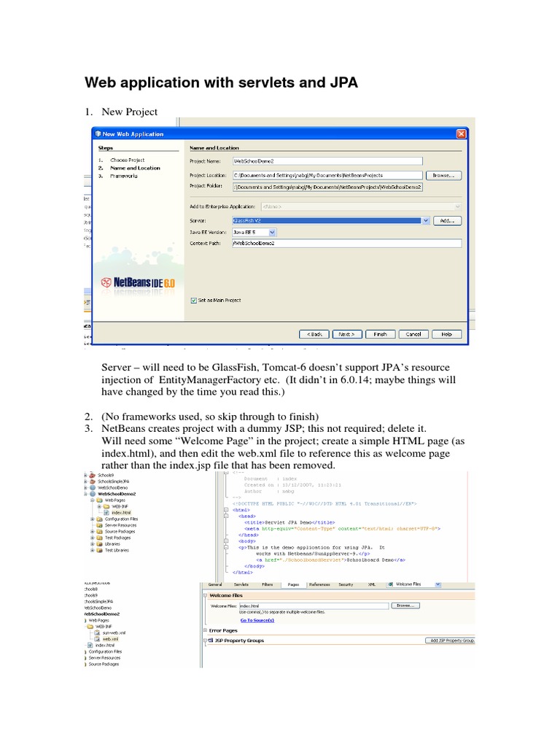560x747 pixels.
Task: Open the Security tab
Action: (x=346, y=584)
